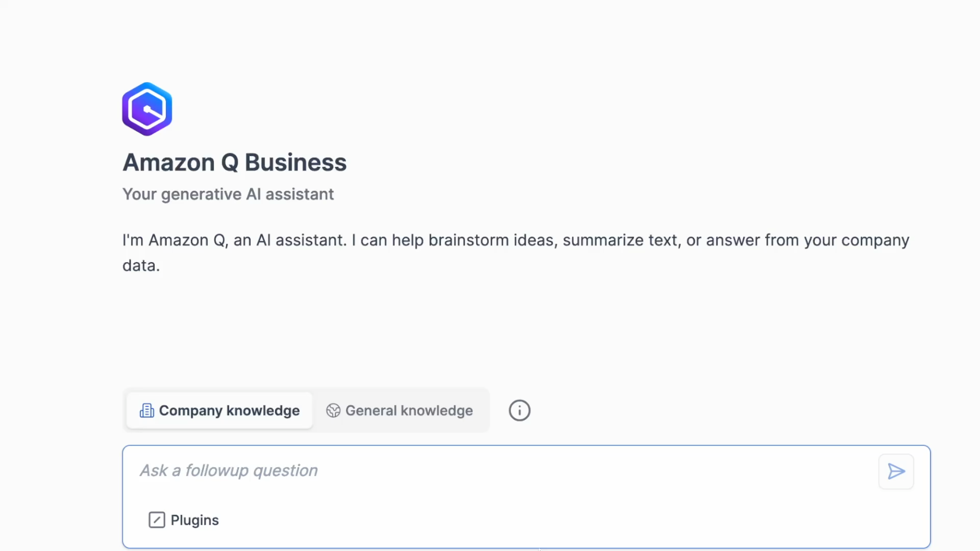Click the Amazon Q Business heading
The width and height of the screenshot is (980, 551).
235,163
